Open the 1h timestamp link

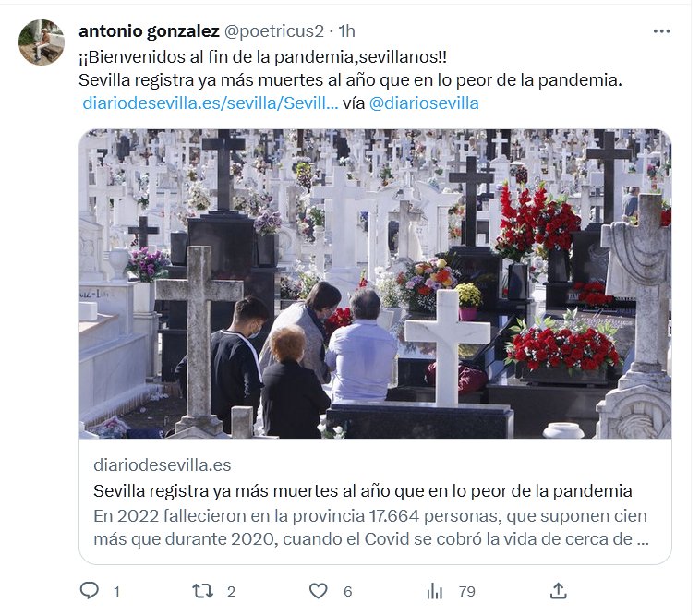pyautogui.click(x=347, y=31)
